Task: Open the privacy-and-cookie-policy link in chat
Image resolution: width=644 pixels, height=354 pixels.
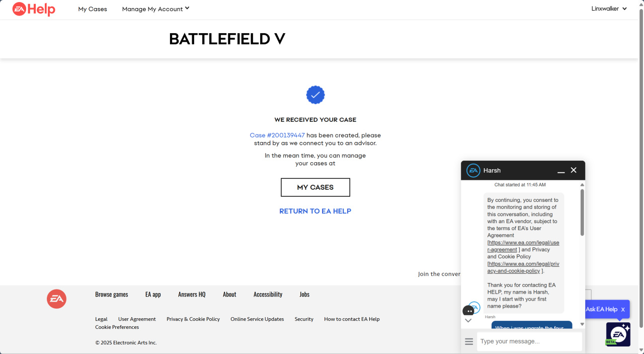Action: [523, 267]
